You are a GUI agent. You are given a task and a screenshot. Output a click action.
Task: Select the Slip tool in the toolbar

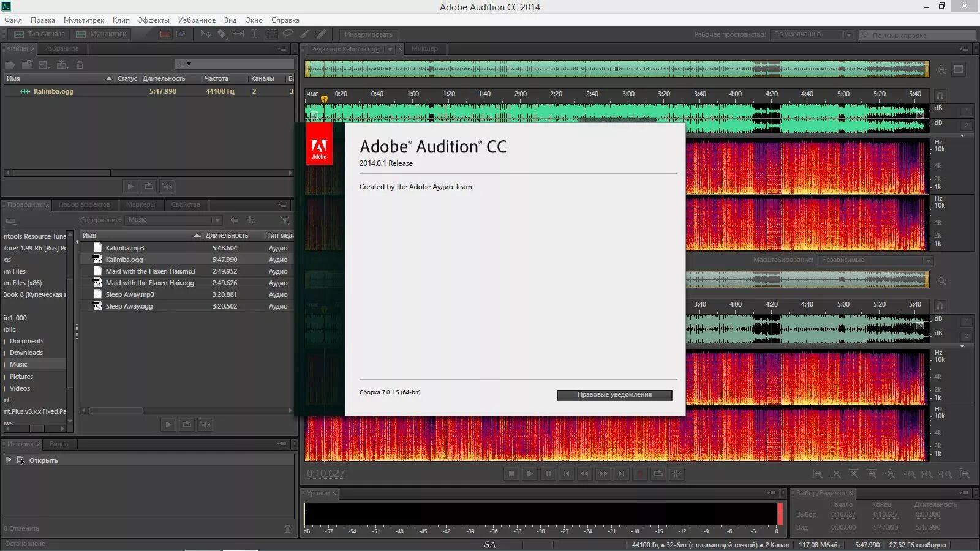pos(238,34)
